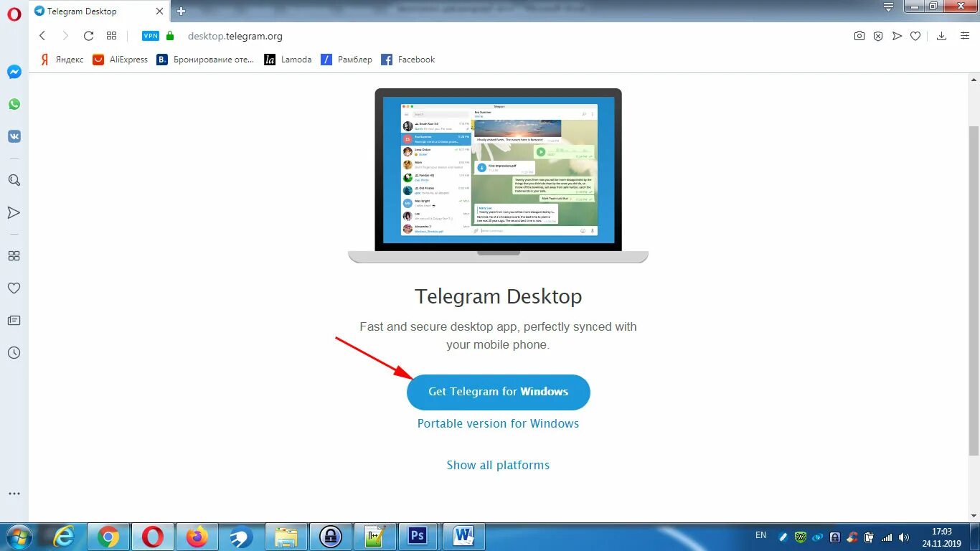Open VK in the Opera sidebar
Screen dimensions: 980x551
click(x=14, y=136)
